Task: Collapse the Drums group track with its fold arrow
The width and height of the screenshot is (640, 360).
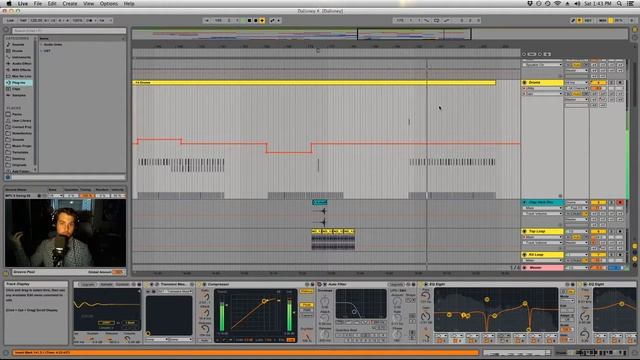Action: pyautogui.click(x=524, y=82)
